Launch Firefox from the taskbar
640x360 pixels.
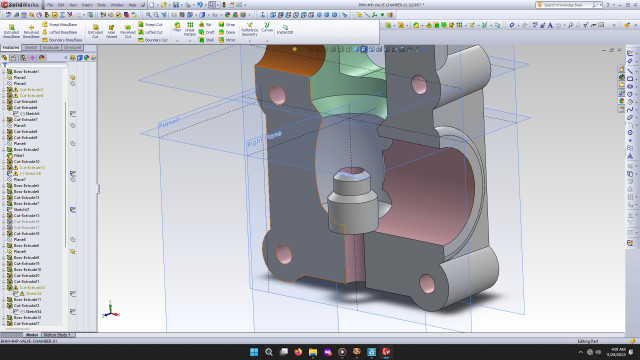[298, 352]
